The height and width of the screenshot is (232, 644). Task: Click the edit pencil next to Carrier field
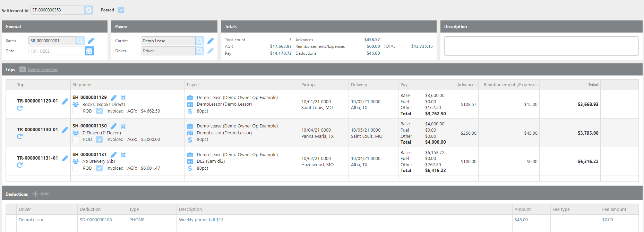211,41
